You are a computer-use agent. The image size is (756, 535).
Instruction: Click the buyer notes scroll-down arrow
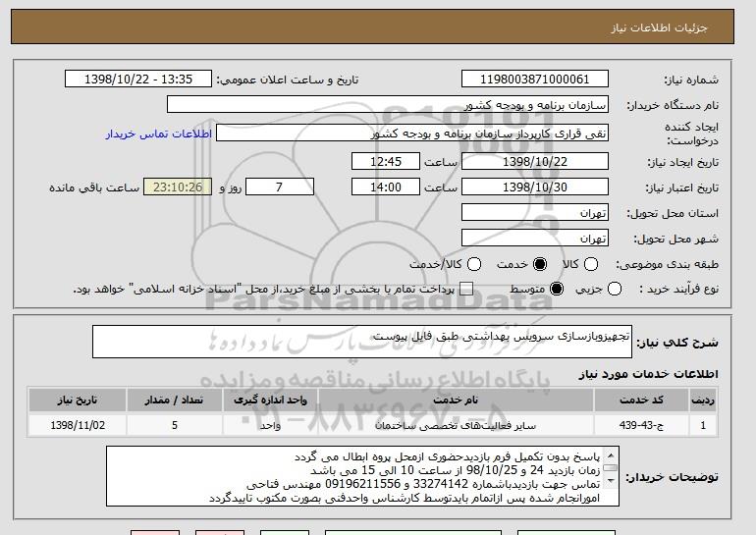coord(611,481)
